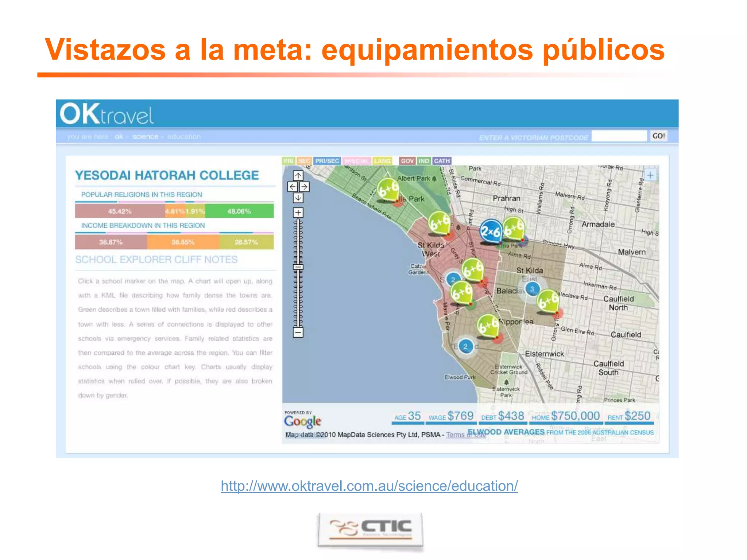Screen dimensions: 747x560
Task: Toggle the PRI/SEC school filter
Action: pyautogui.click(x=327, y=161)
